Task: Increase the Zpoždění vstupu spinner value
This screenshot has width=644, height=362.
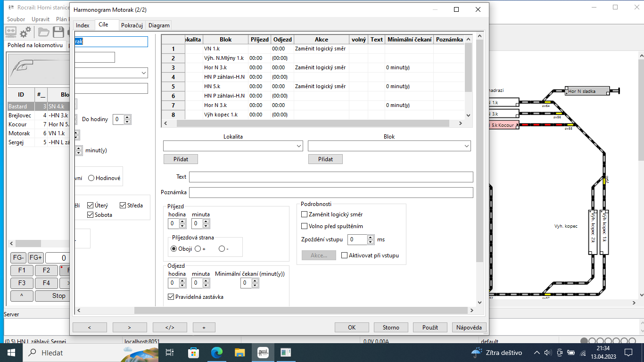Action: (x=371, y=237)
